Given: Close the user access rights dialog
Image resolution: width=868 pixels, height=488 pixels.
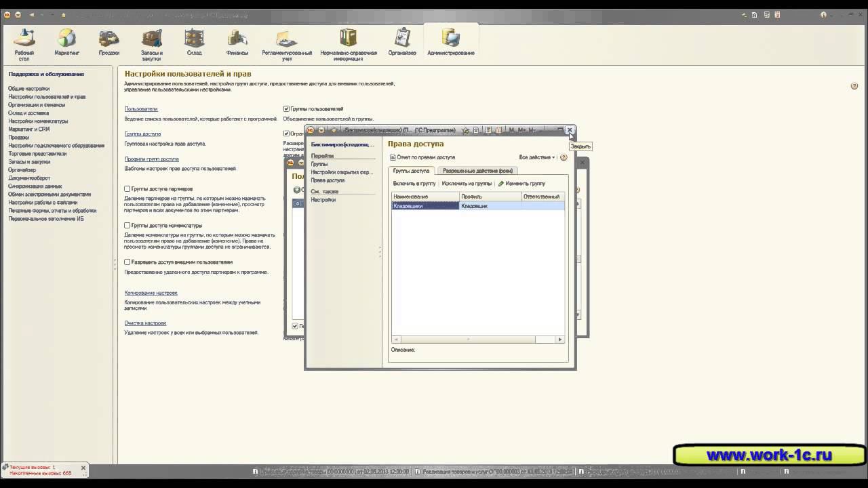Looking at the screenshot, I should pyautogui.click(x=570, y=129).
